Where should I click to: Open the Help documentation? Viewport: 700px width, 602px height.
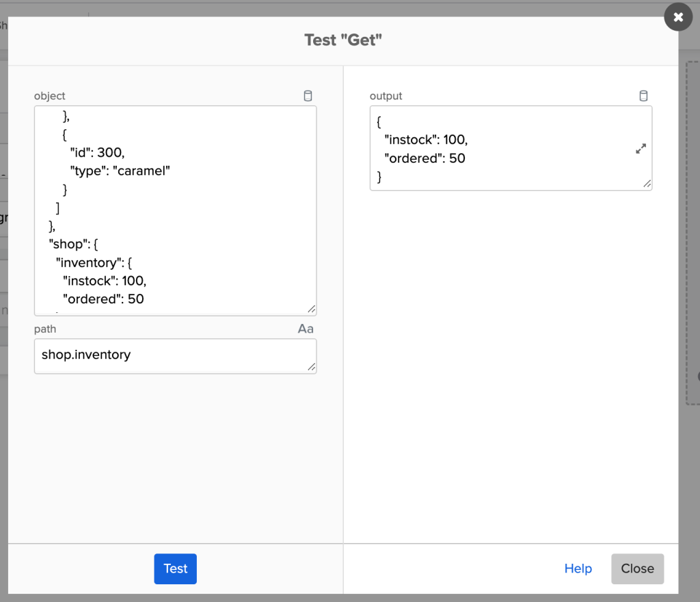tap(578, 569)
